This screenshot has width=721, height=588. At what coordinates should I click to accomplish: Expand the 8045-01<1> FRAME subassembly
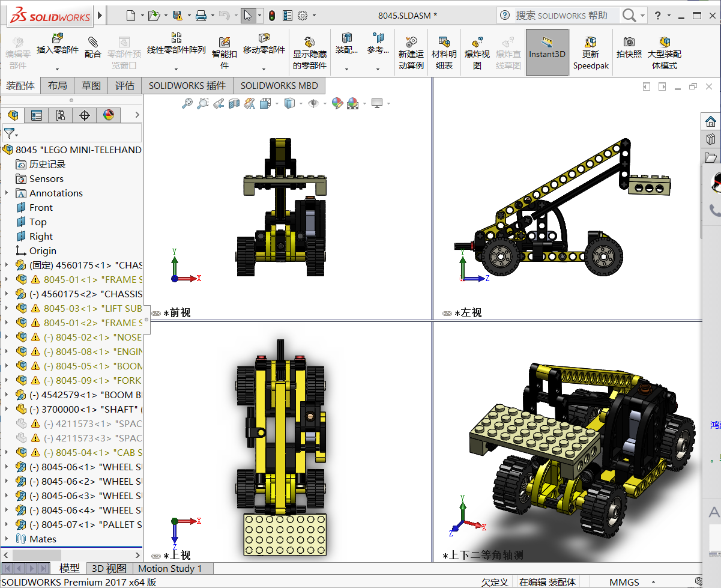pos(7,280)
